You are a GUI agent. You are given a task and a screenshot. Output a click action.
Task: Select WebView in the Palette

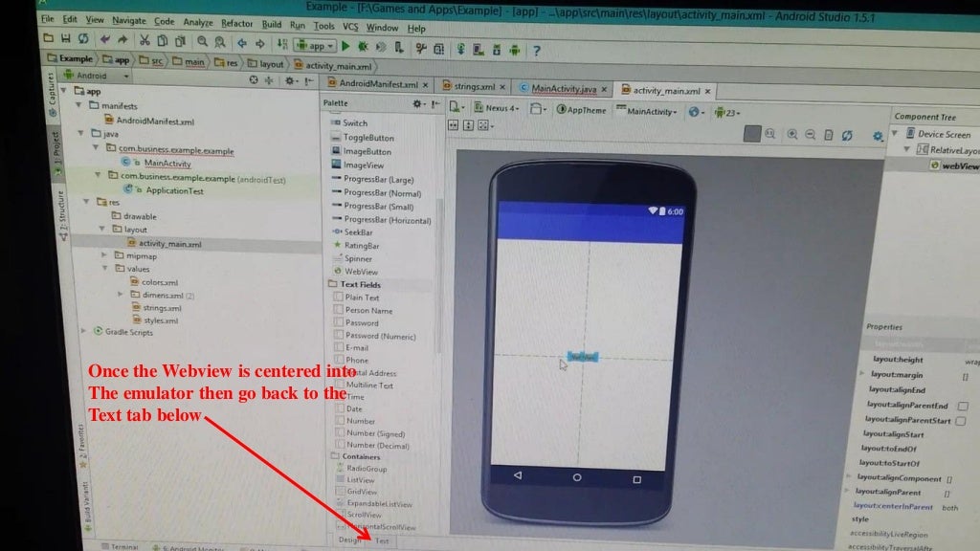(x=361, y=272)
